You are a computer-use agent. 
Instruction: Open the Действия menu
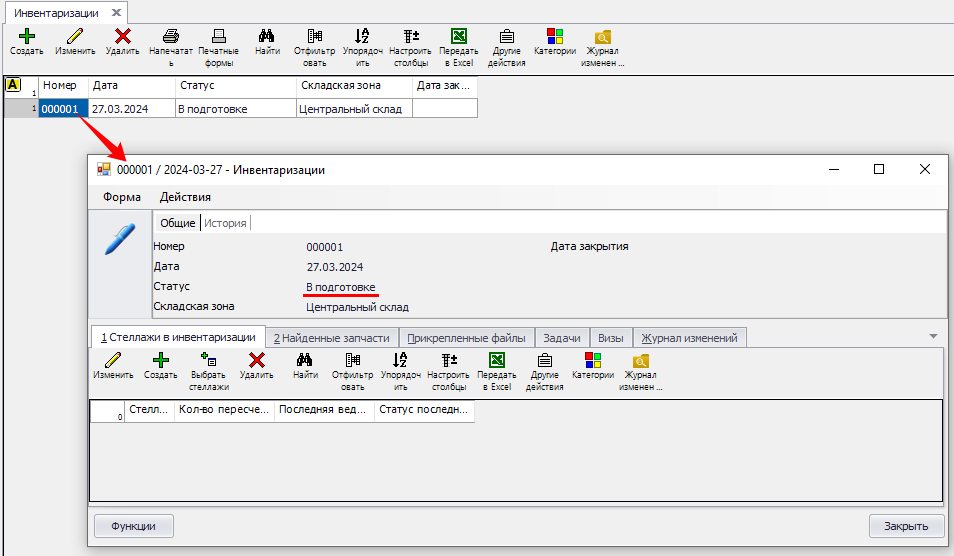tap(185, 197)
